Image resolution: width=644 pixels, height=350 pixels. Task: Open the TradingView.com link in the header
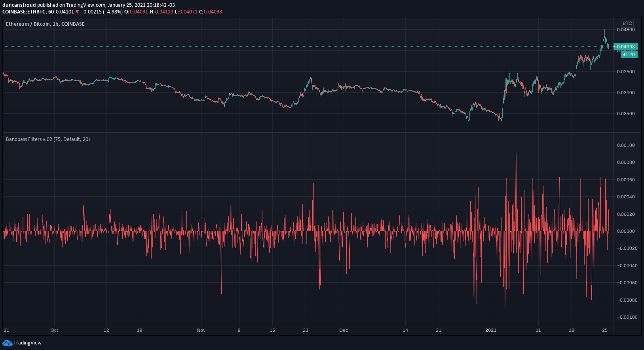(86, 5)
